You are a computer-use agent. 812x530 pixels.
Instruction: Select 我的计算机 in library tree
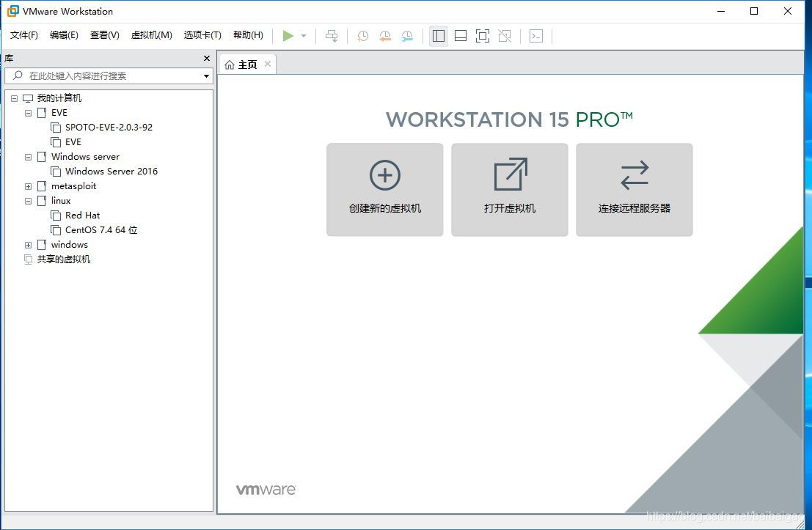pyautogui.click(x=59, y=97)
